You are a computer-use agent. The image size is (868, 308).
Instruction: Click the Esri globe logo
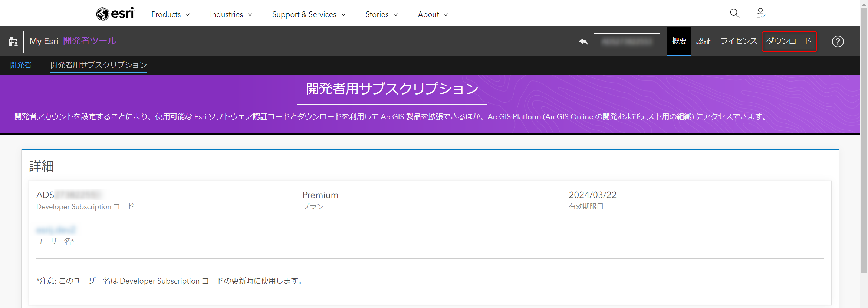tap(115, 14)
